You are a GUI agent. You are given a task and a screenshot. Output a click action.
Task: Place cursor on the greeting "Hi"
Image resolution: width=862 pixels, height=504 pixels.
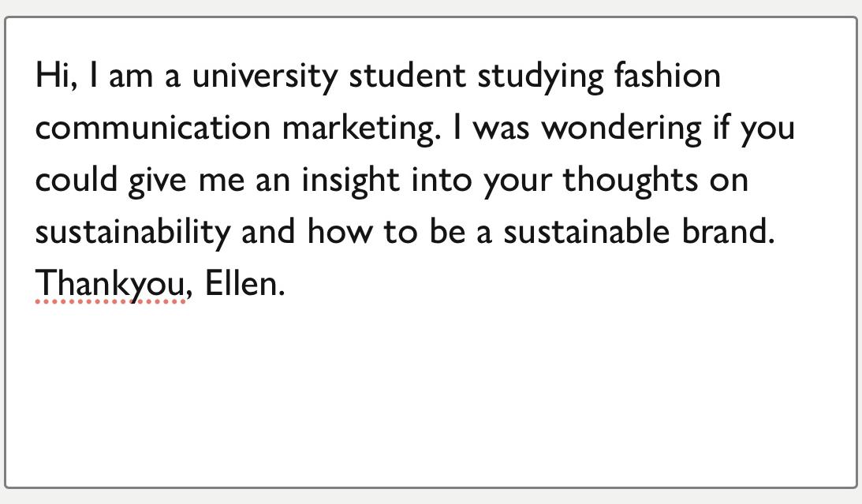(53, 77)
